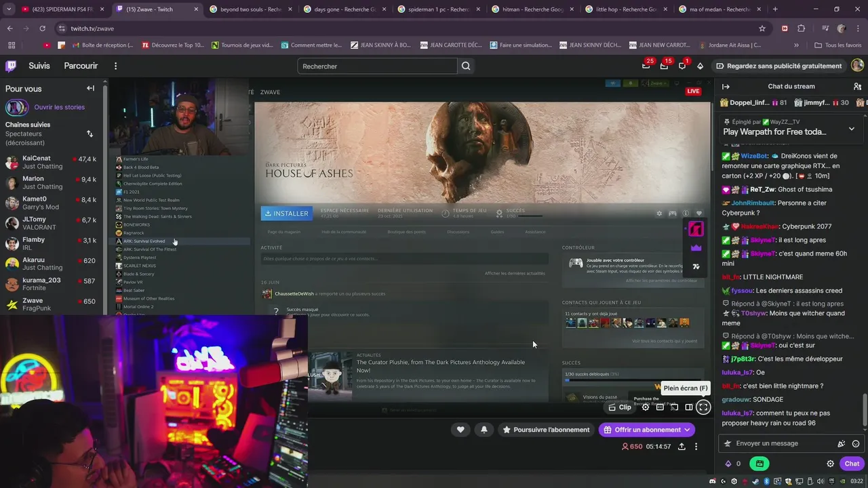Open Zwave FragPunk channel in the sidebar

click(x=52, y=305)
